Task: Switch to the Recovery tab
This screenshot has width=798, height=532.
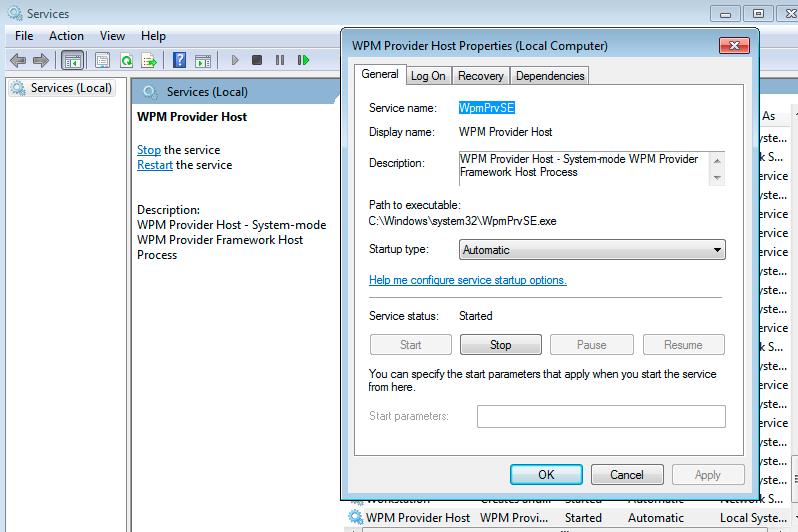Action: [x=480, y=76]
